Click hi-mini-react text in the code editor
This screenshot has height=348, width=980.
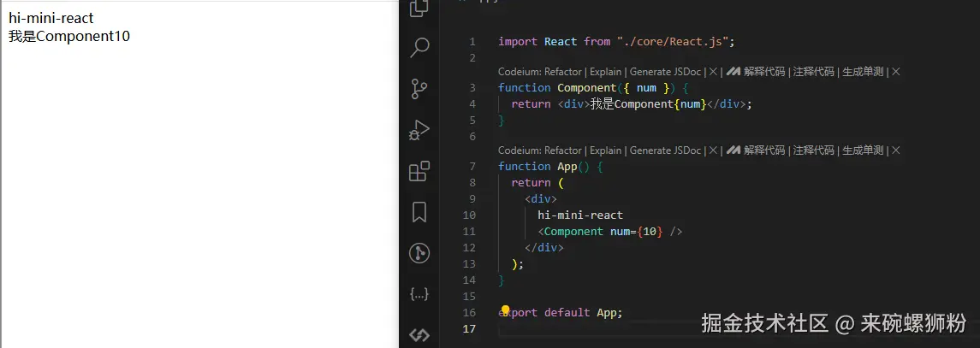[x=580, y=215]
